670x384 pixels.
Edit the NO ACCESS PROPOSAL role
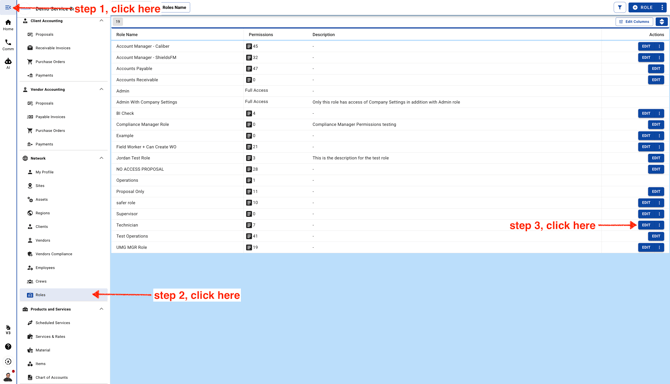click(656, 169)
